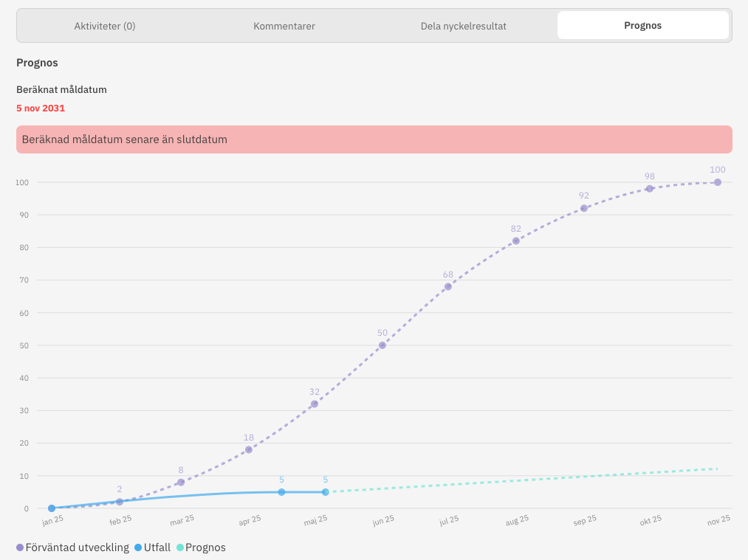Click the expected data point labeled 68
The height and width of the screenshot is (560, 748).
pos(448,286)
